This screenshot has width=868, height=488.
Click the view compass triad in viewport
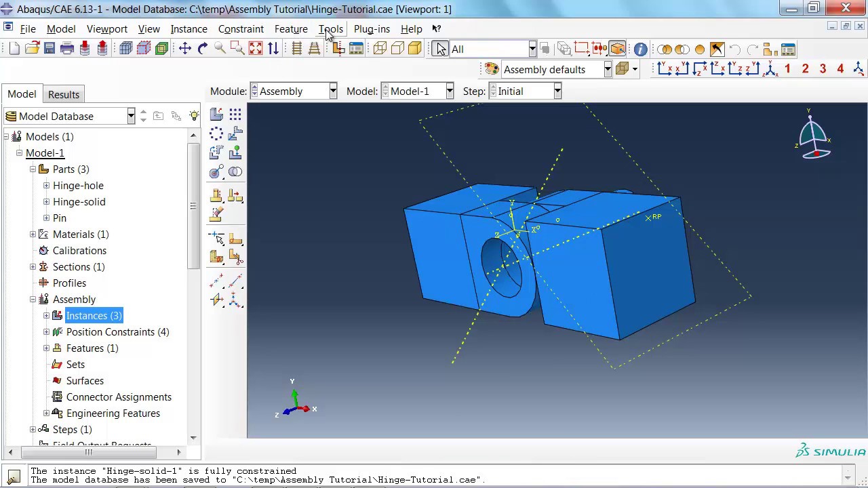pos(813,134)
